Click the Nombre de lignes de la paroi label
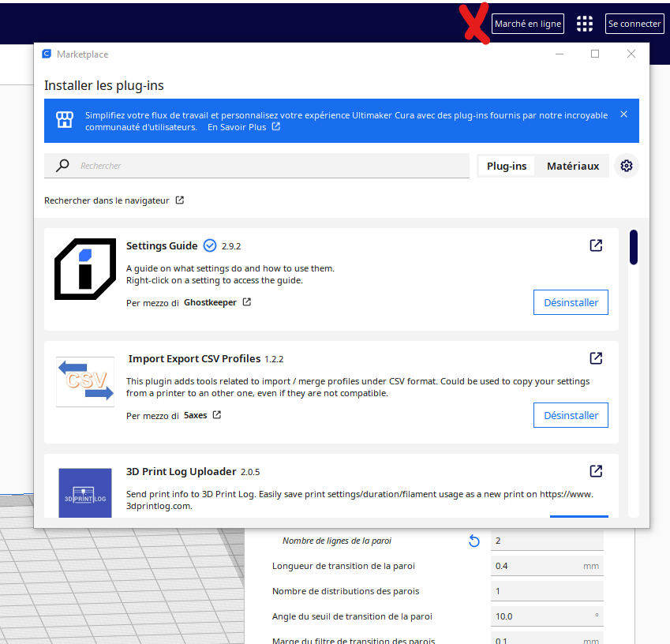This screenshot has width=670, height=644. tap(337, 541)
